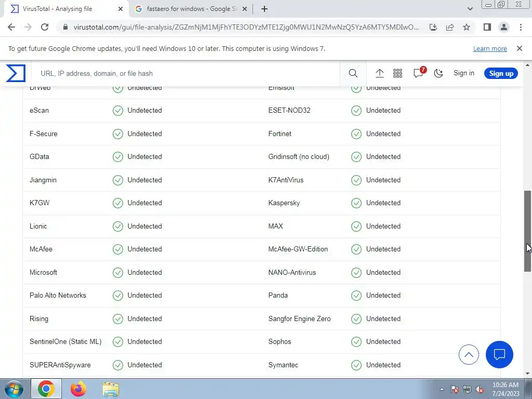The height and width of the screenshot is (399, 532).
Task: Expand the tab search chevron
Action: click(x=470, y=9)
